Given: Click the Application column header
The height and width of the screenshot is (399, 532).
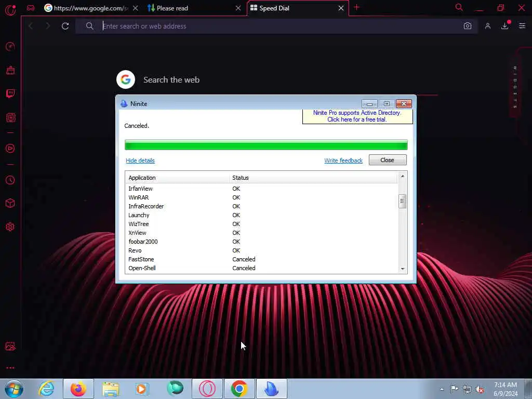Looking at the screenshot, I should tap(178, 178).
